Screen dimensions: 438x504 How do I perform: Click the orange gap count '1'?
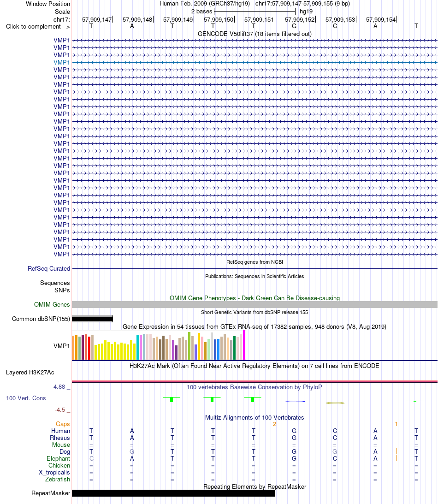click(396, 424)
